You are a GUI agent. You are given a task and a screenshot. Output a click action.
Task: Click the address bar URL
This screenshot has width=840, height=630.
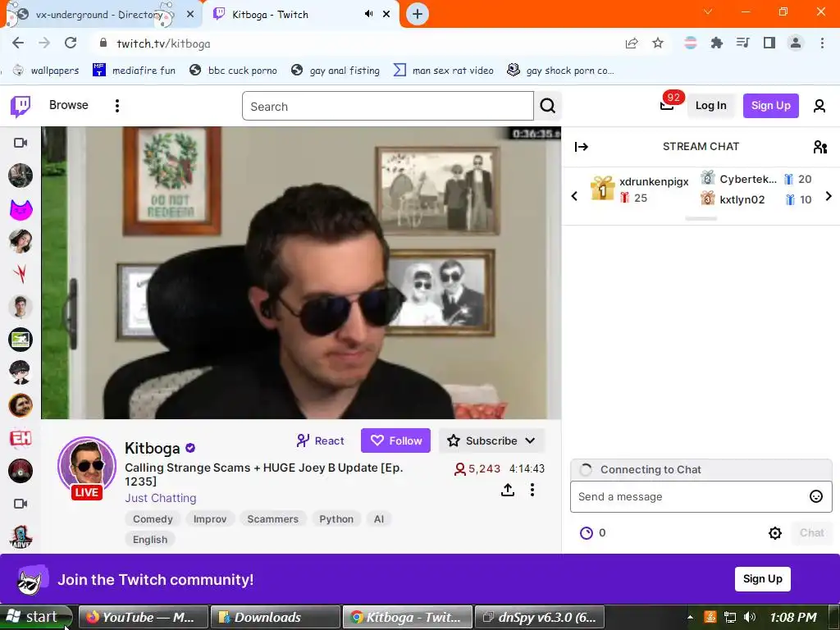(163, 43)
